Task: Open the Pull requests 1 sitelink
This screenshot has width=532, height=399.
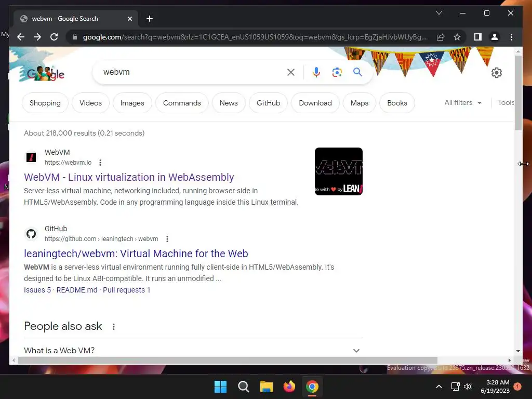Action: pos(127,290)
